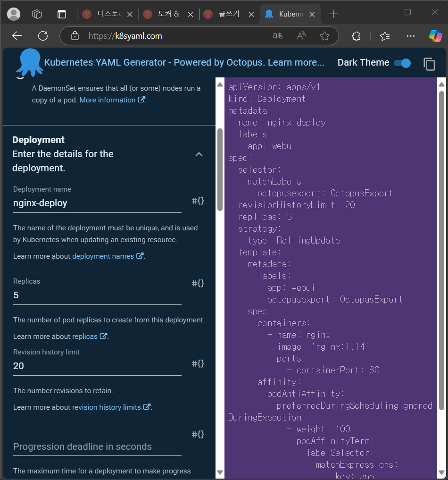The width and height of the screenshot is (448, 480).
Task: Collapse the Deployment details section
Action: (x=199, y=154)
